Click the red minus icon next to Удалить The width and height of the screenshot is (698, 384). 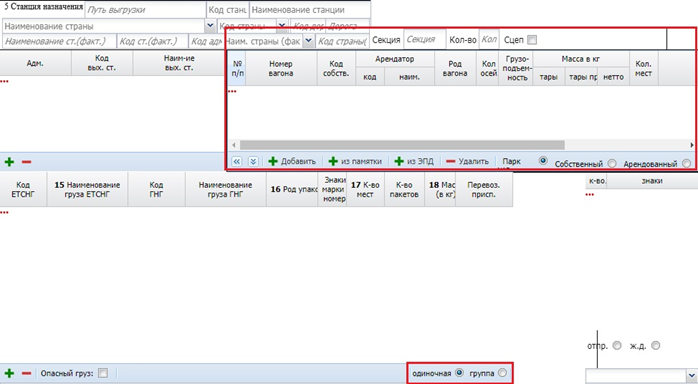tap(450, 162)
